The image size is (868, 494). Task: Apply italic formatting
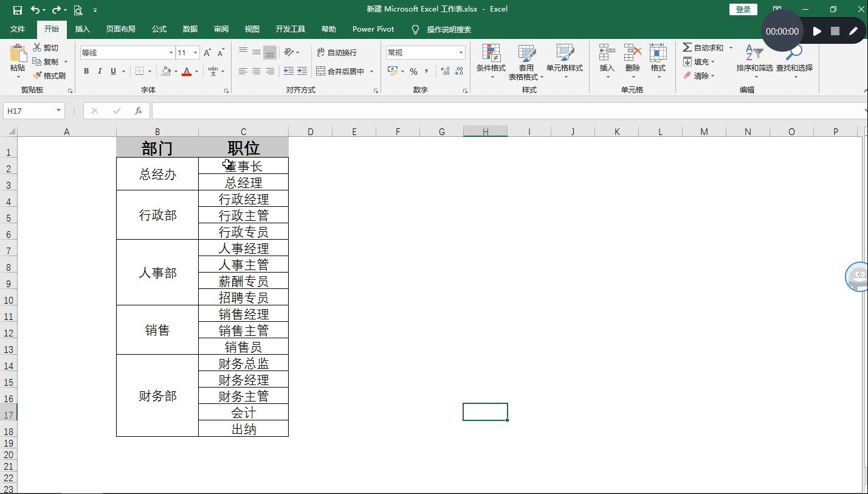[100, 71]
